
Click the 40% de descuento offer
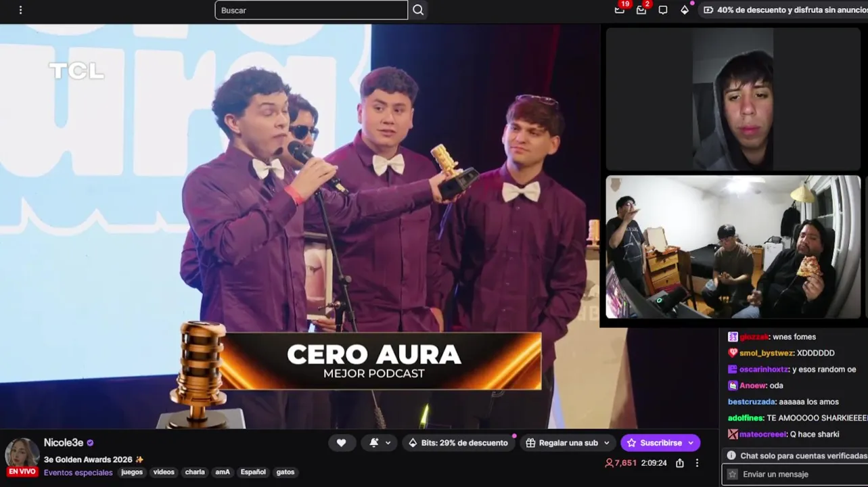coord(785,10)
